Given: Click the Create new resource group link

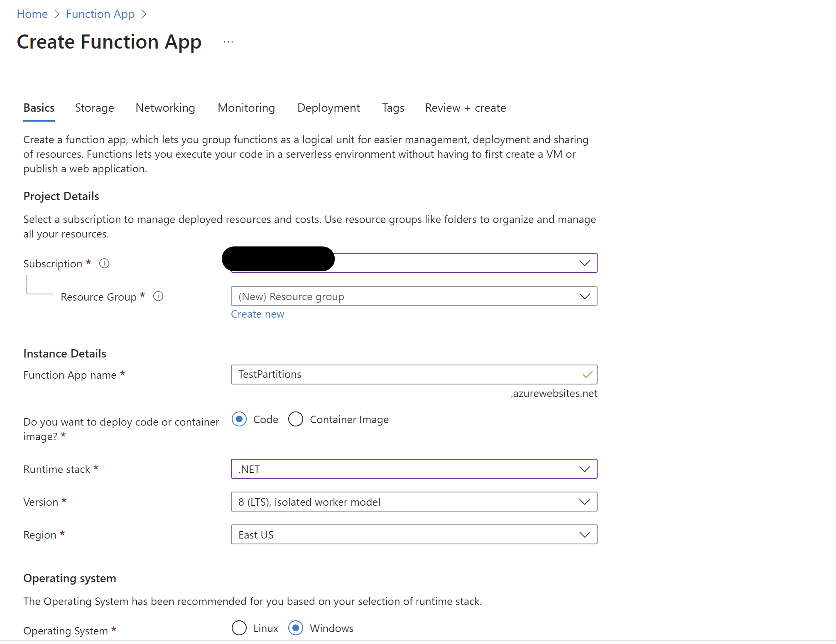Looking at the screenshot, I should [x=257, y=314].
